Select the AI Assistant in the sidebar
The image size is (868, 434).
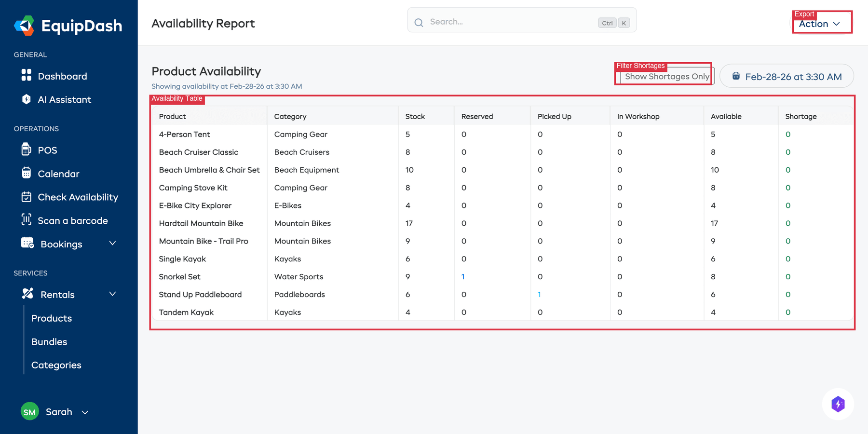(64, 99)
